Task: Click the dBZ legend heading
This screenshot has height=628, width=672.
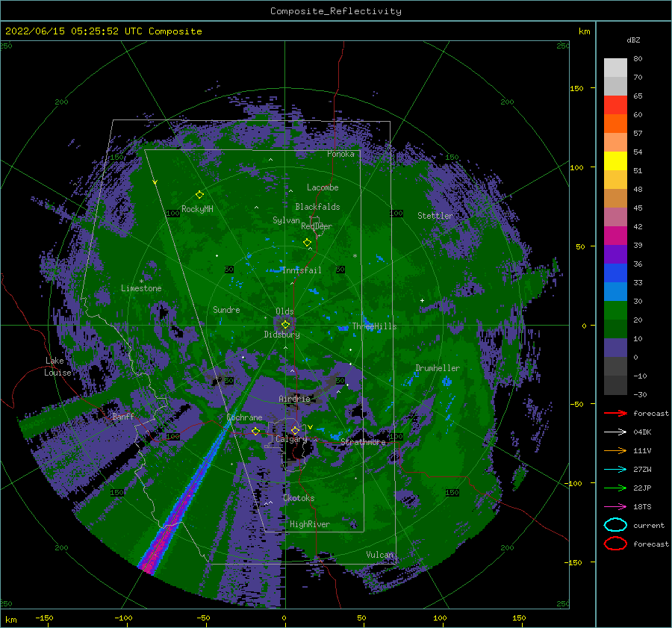Action: pyautogui.click(x=633, y=40)
